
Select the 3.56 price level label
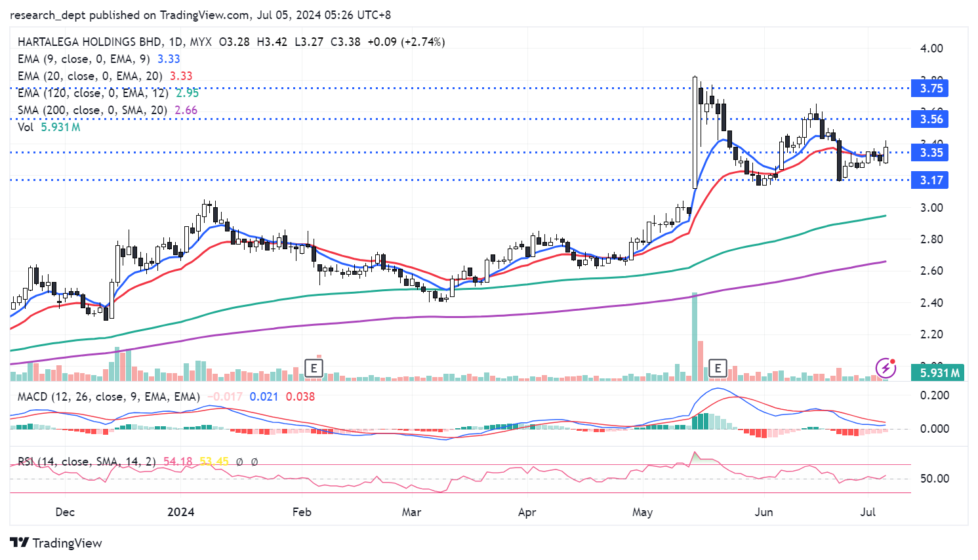pos(930,119)
